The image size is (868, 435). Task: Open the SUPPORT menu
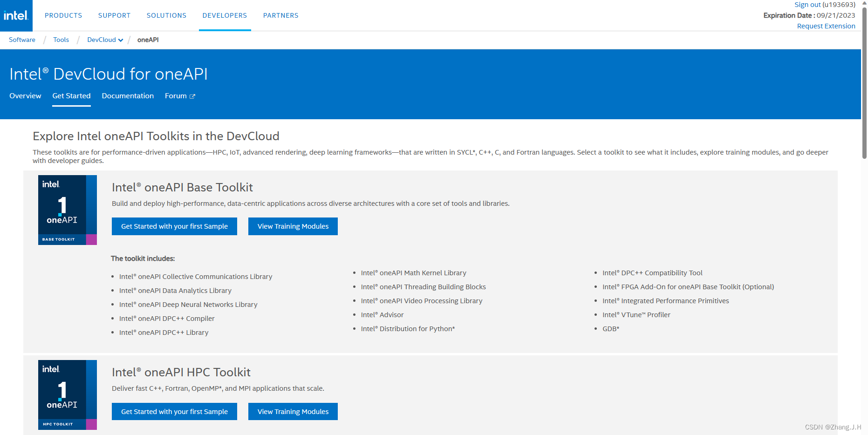pos(114,15)
